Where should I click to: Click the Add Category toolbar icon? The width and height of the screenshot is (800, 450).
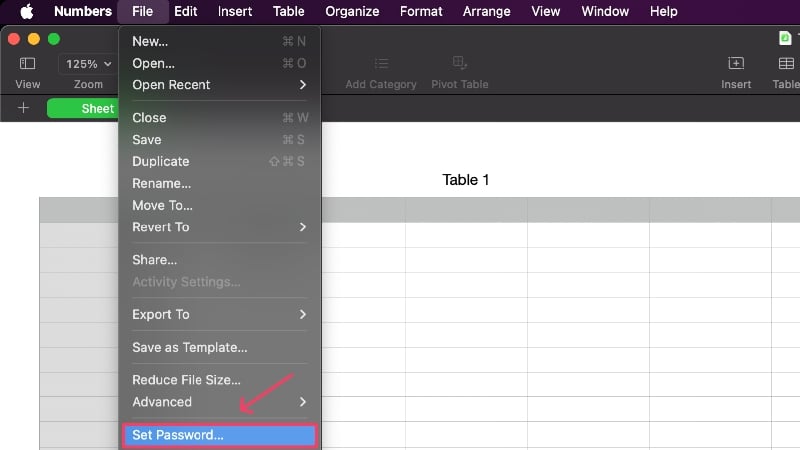point(381,63)
